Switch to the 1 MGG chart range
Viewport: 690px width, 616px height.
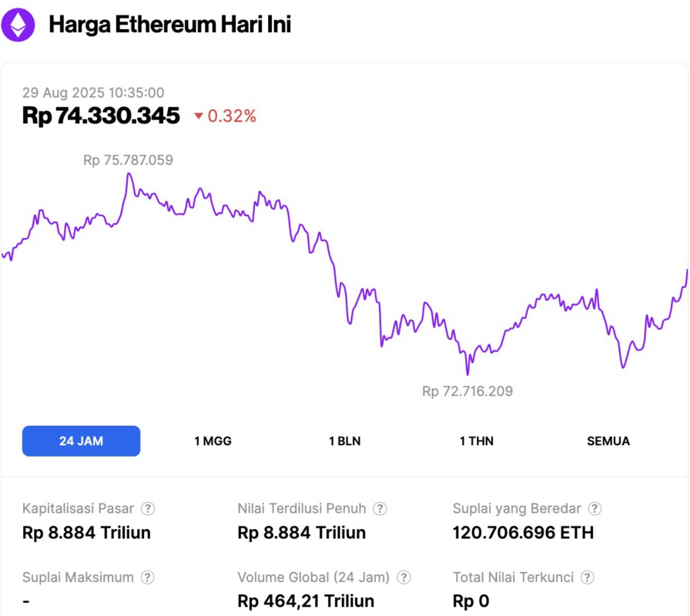point(212,440)
